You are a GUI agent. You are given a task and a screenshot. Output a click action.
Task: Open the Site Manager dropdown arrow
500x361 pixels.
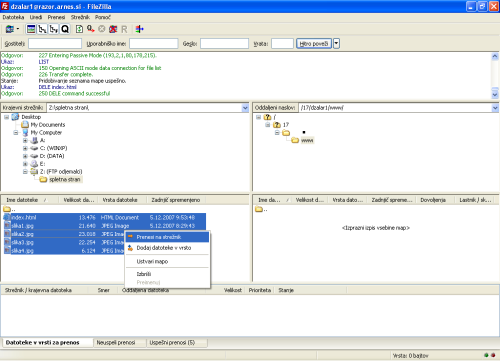[18, 29]
